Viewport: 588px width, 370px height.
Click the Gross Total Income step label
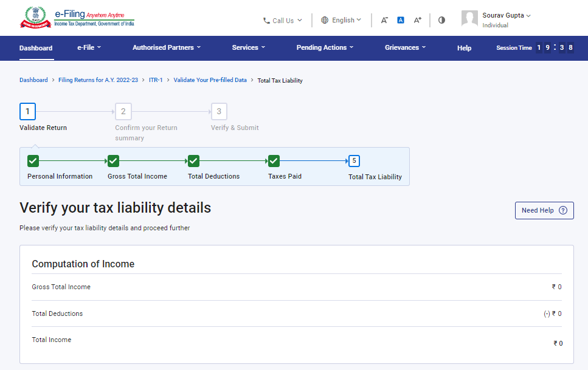click(x=137, y=176)
